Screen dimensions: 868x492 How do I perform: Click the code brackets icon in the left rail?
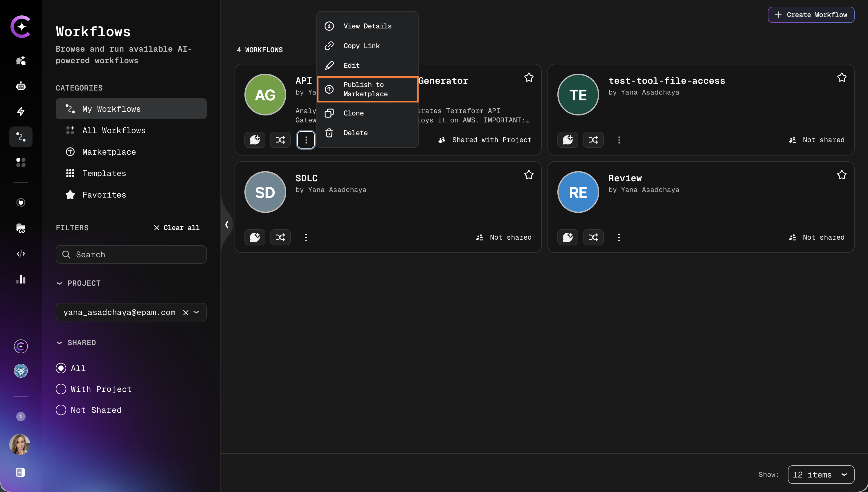pyautogui.click(x=21, y=254)
